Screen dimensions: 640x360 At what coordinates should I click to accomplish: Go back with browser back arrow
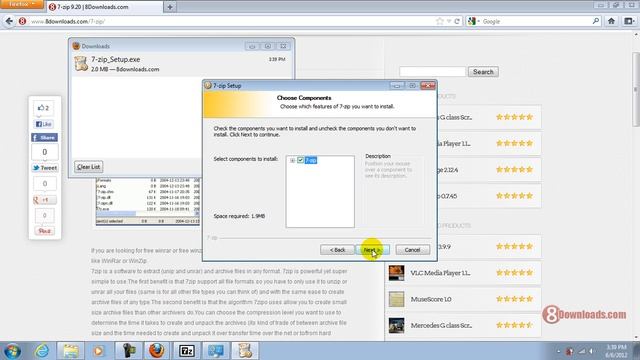coord(9,21)
